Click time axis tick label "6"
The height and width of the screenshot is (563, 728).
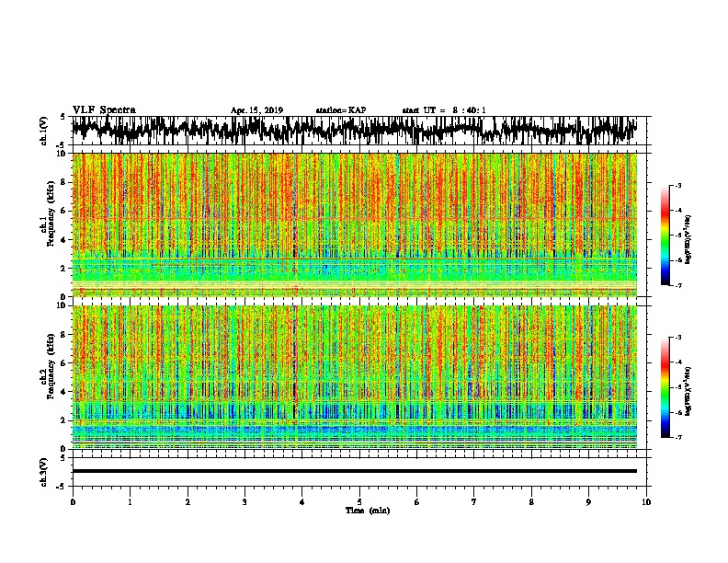(416, 502)
